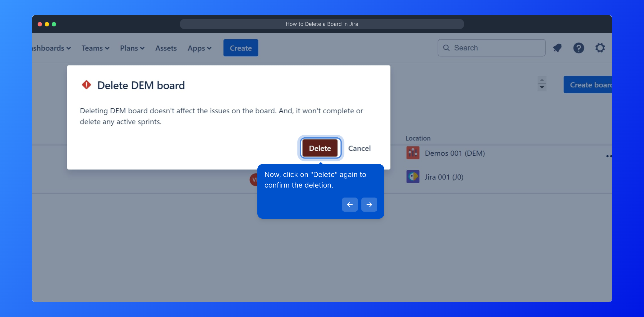Open the settings gear icon
Viewport: 644px width, 317px height.
pos(600,48)
